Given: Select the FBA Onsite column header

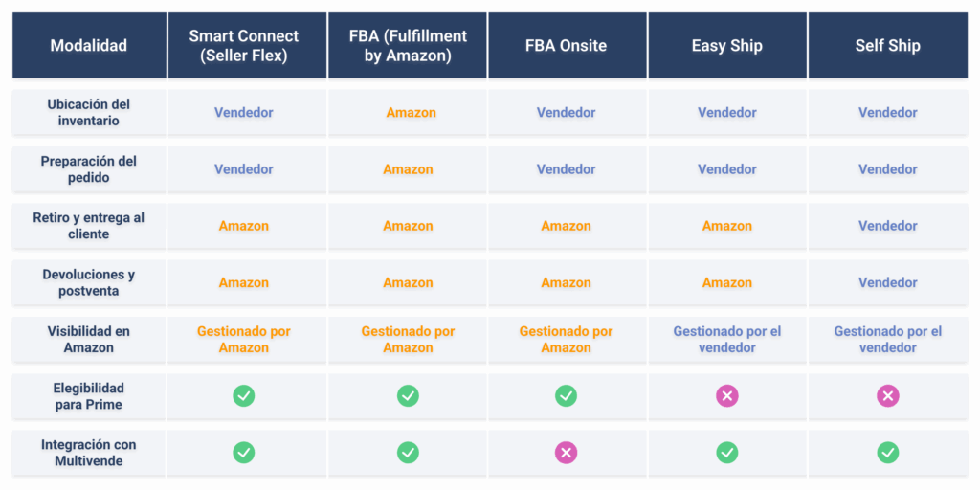Looking at the screenshot, I should tap(568, 46).
